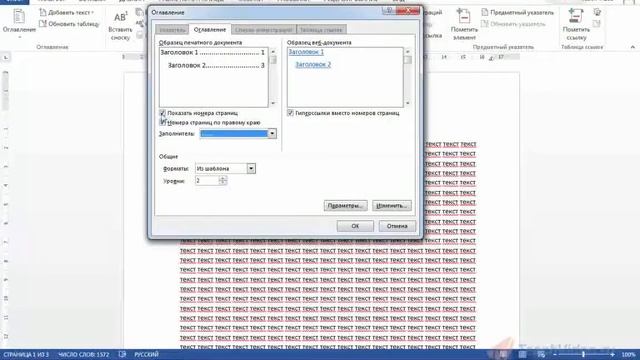Click the dialog help question mark button
The image size is (640, 360).
(389, 11)
